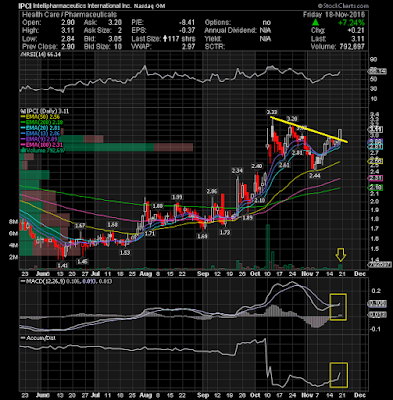The image size is (393, 400).
Task: Click the Annual Dividend label
Action: pos(230,31)
